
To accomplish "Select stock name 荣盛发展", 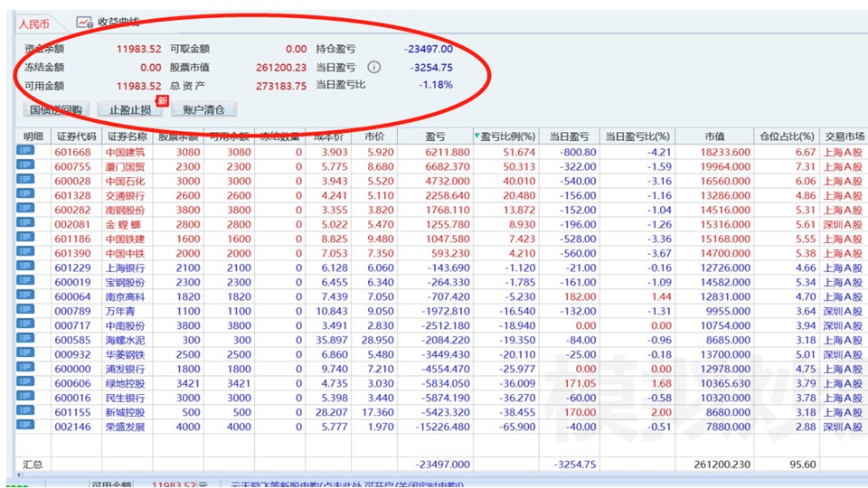I will point(125,427).
